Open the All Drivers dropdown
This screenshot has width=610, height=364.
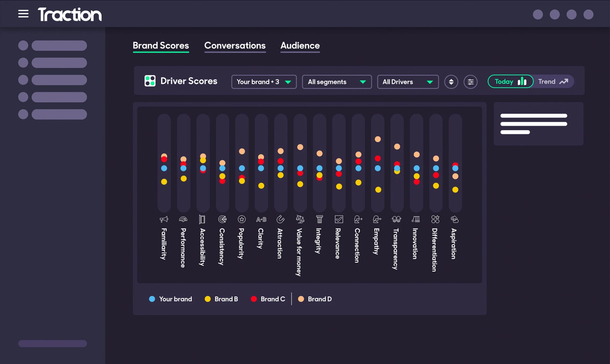point(408,82)
